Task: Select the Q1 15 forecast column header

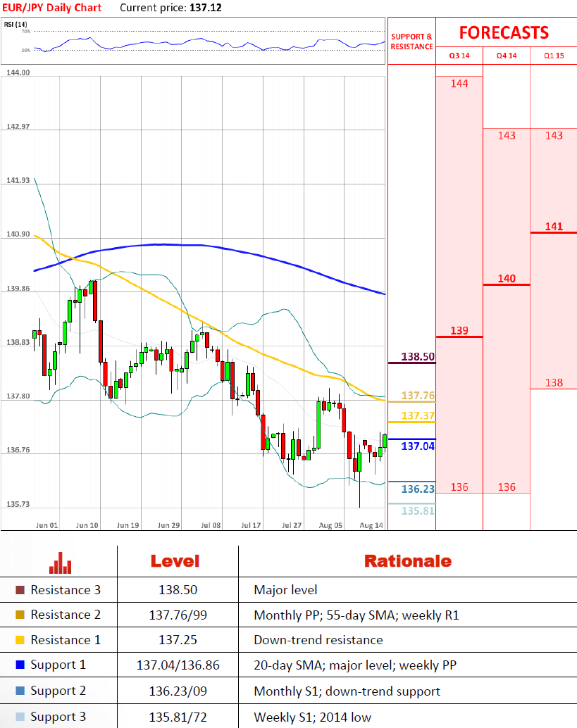Action: [x=554, y=56]
